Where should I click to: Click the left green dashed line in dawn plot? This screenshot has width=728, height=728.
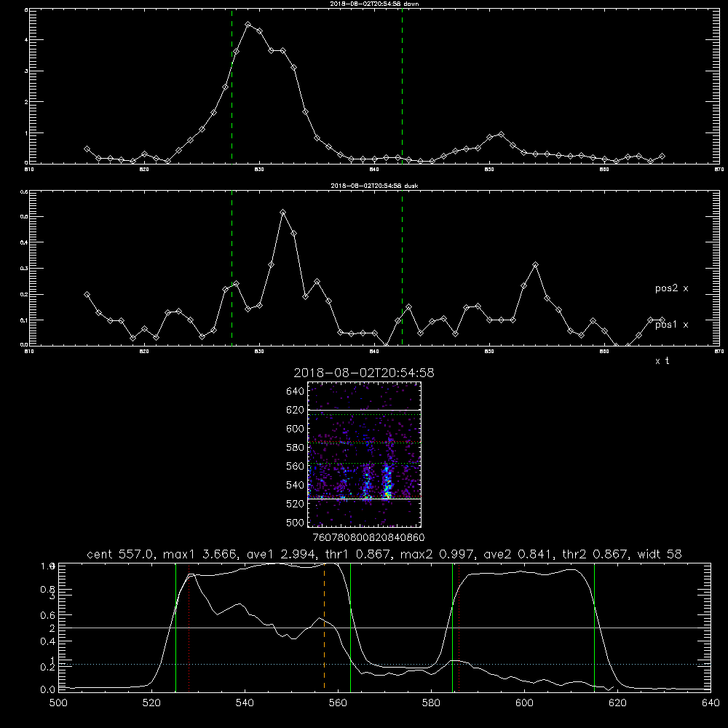tap(232, 87)
